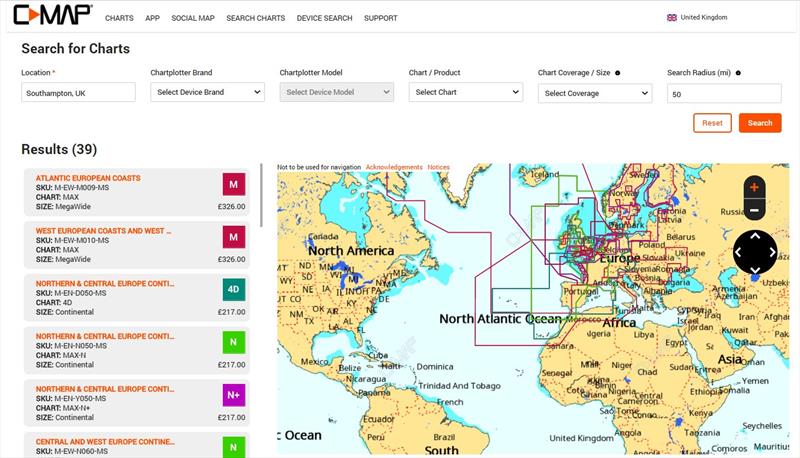Click the Reset button
The width and height of the screenshot is (800, 458).
click(712, 123)
